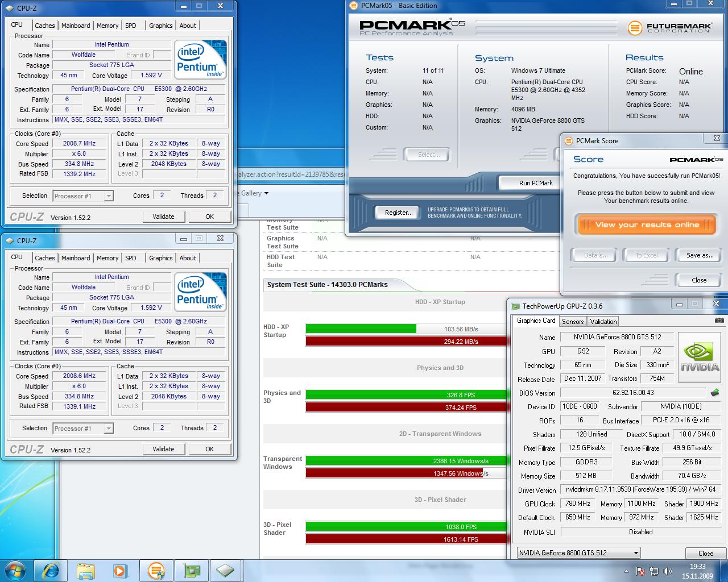Open GPU selection dropdown in GPU-Z

[578, 552]
